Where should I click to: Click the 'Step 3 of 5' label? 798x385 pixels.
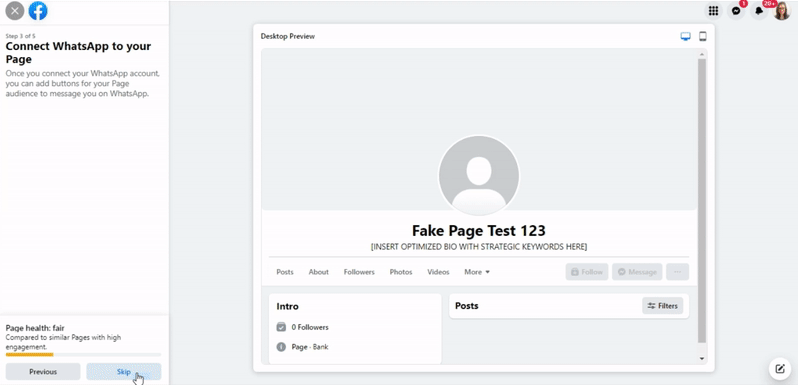pos(20,36)
